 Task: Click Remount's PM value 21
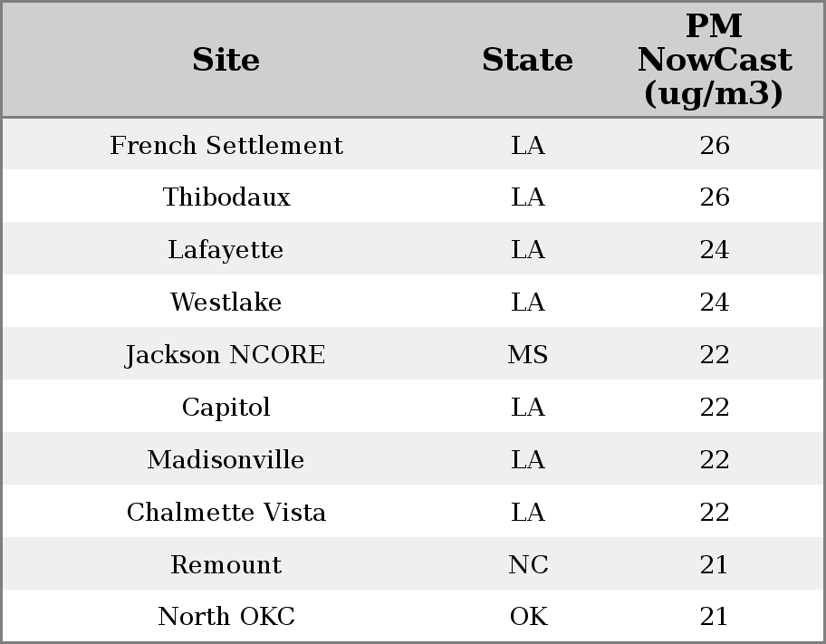pos(715,564)
